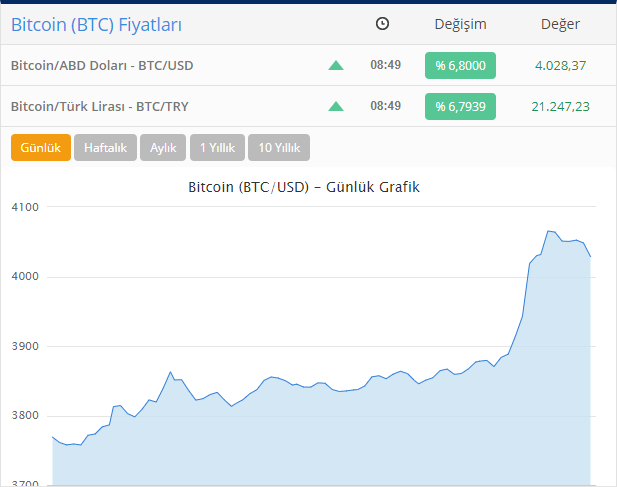The height and width of the screenshot is (487, 617).
Task: Open the Aylık chart tab
Action: coord(163,148)
